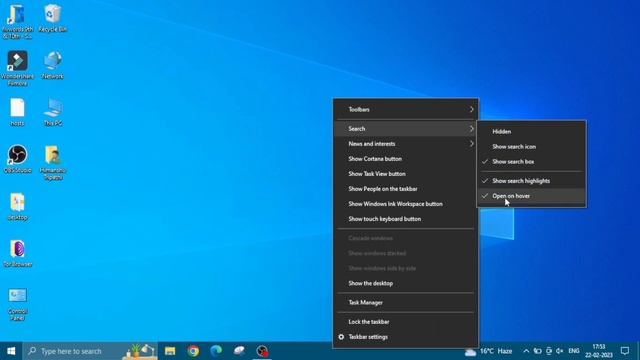Toggle Show Cortana button
This screenshot has width=640, height=360.
tap(406, 159)
